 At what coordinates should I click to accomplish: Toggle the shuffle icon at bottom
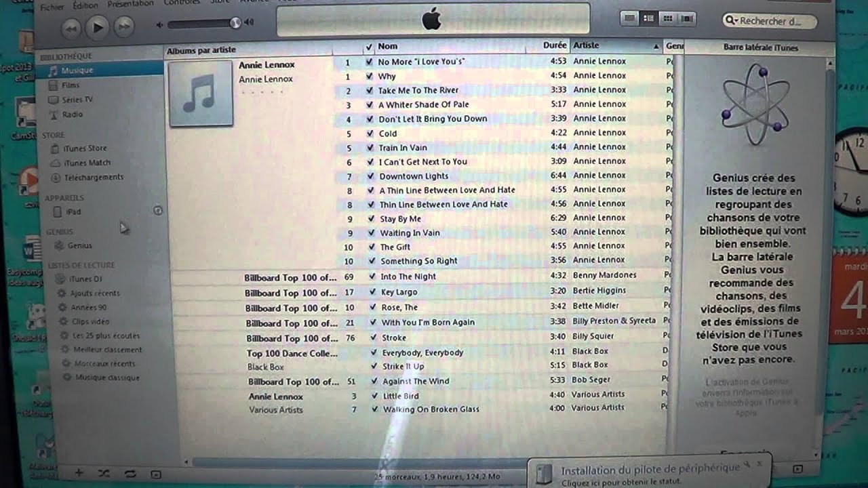coord(104,473)
